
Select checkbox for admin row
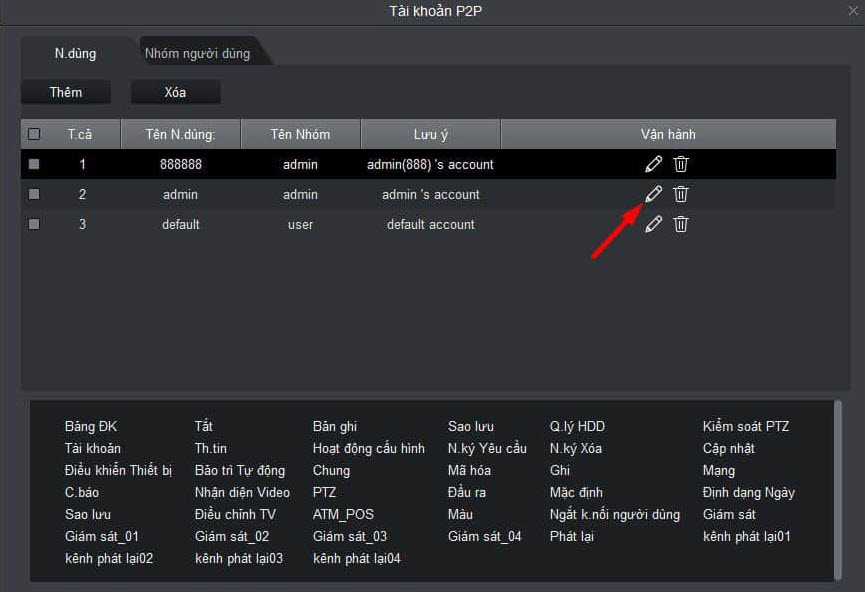35,194
